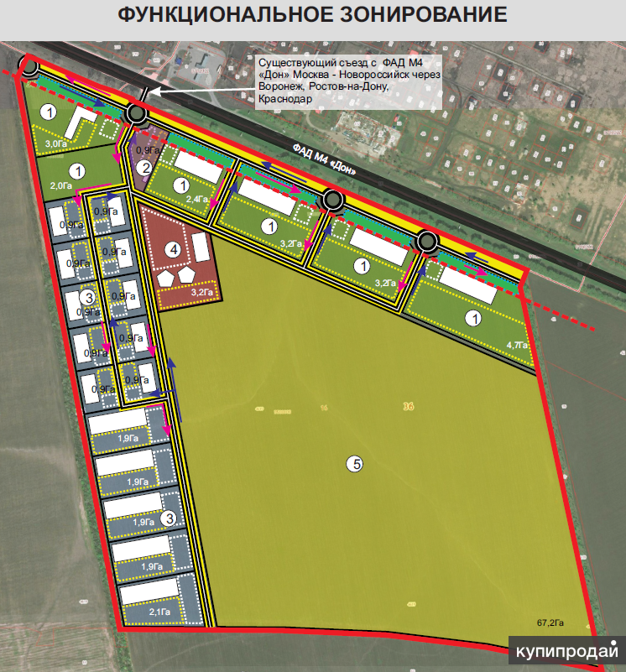The image size is (626, 672).
Task: Click the 67,2Га area label
Action: [x=551, y=623]
